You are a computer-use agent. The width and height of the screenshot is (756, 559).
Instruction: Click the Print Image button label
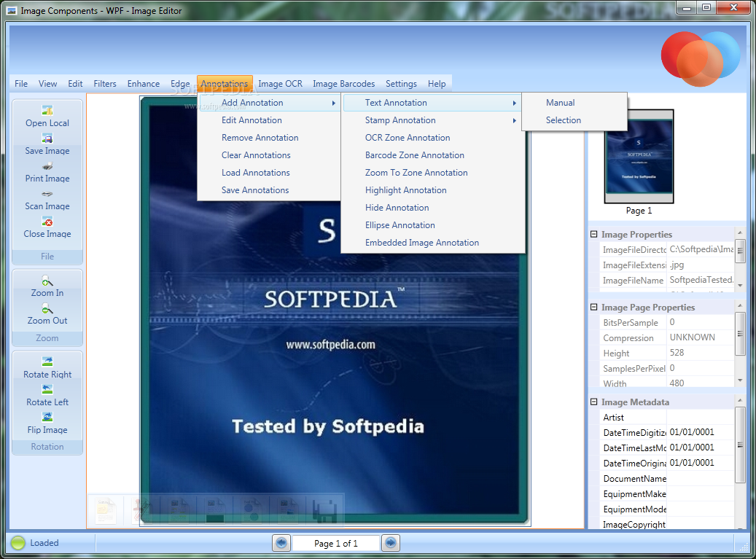click(47, 179)
